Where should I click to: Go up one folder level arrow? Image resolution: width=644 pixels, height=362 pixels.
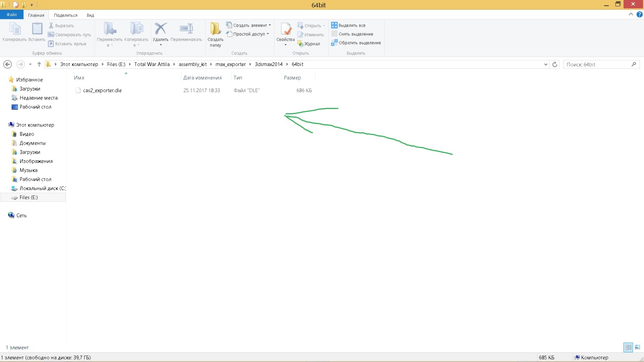click(x=39, y=64)
